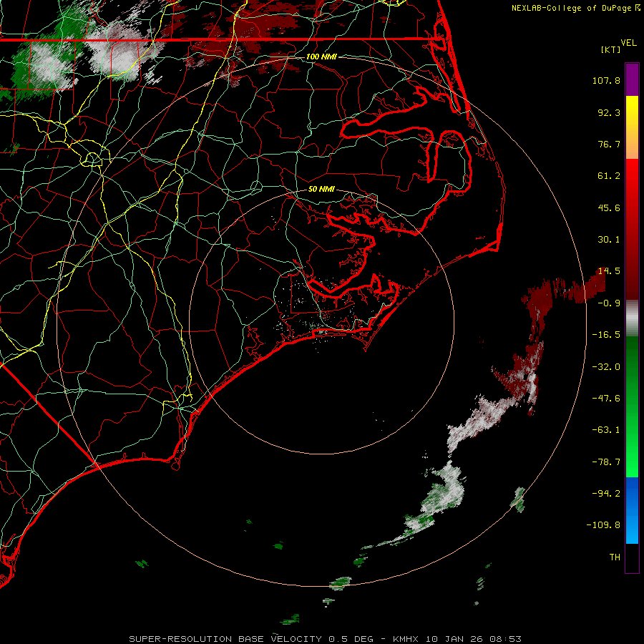
Task: Click the blue segment of color bar
Action: coord(632,510)
